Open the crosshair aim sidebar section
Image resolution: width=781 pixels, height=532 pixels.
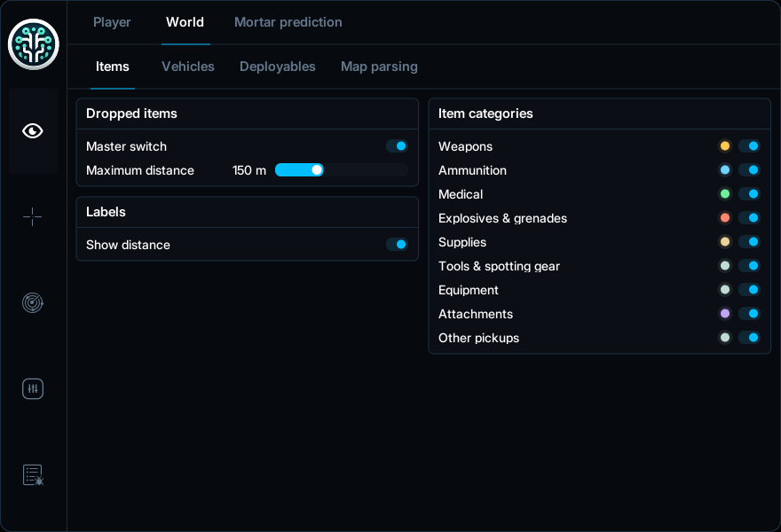33,216
